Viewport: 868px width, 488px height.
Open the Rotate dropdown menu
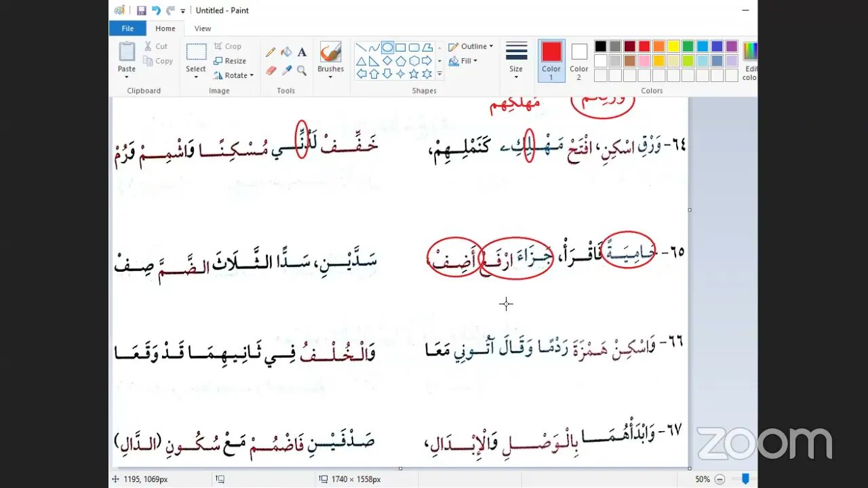(x=233, y=75)
